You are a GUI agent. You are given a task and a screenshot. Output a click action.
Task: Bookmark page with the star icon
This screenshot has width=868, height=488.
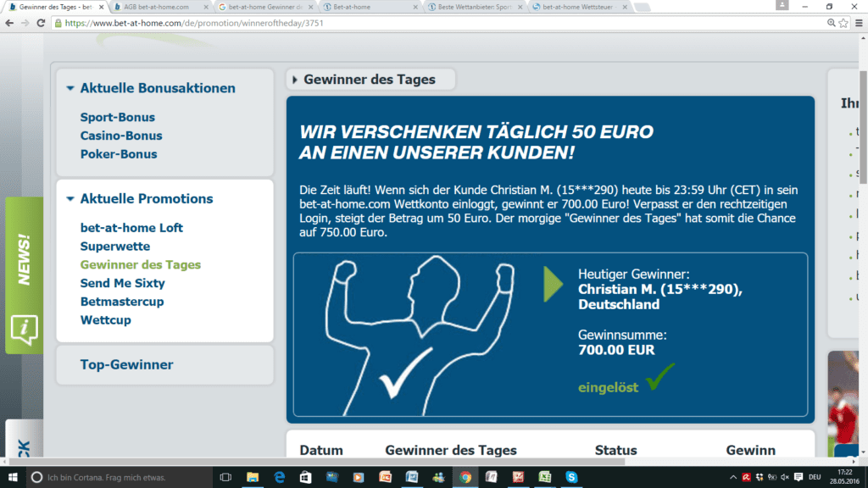(843, 23)
